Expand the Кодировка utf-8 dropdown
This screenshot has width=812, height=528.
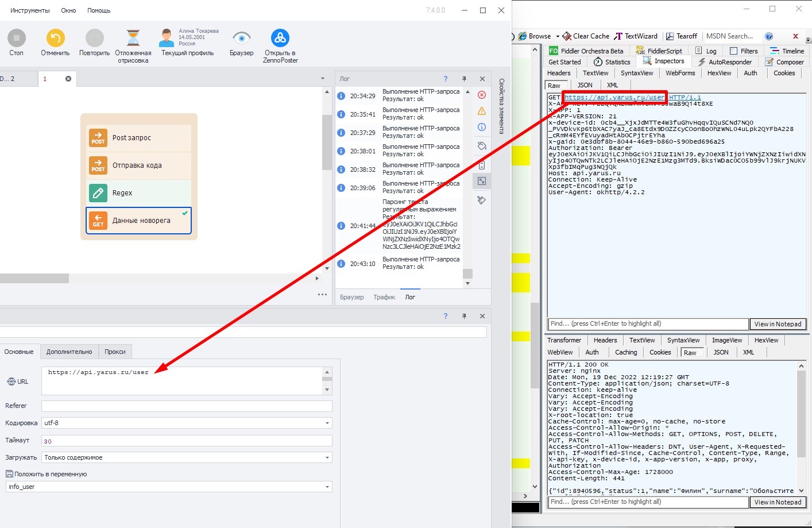point(327,423)
